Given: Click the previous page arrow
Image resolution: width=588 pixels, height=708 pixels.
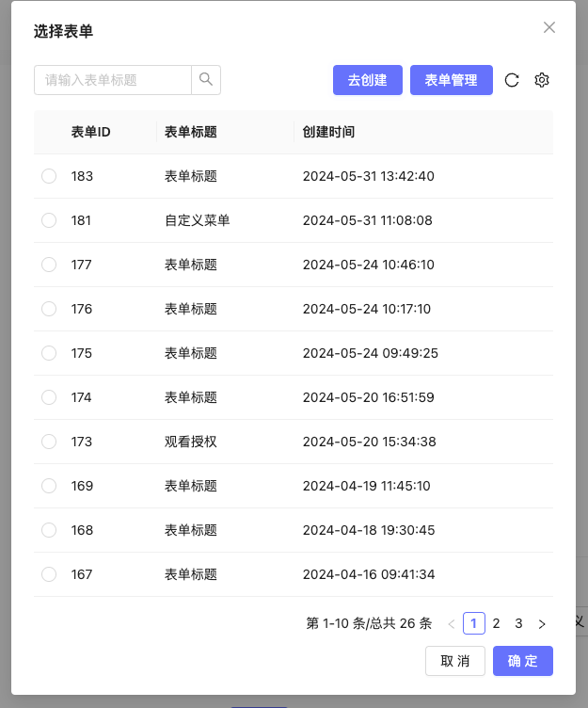Looking at the screenshot, I should (452, 623).
